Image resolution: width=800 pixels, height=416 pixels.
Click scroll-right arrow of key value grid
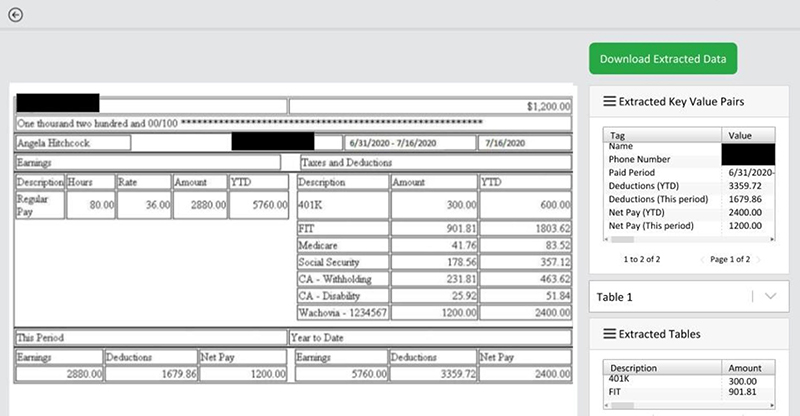pos(772,239)
